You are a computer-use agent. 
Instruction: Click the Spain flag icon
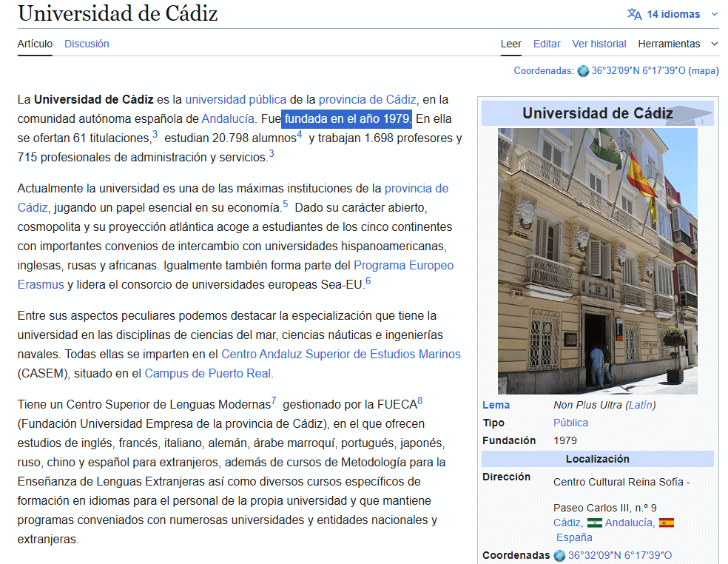pos(667,523)
